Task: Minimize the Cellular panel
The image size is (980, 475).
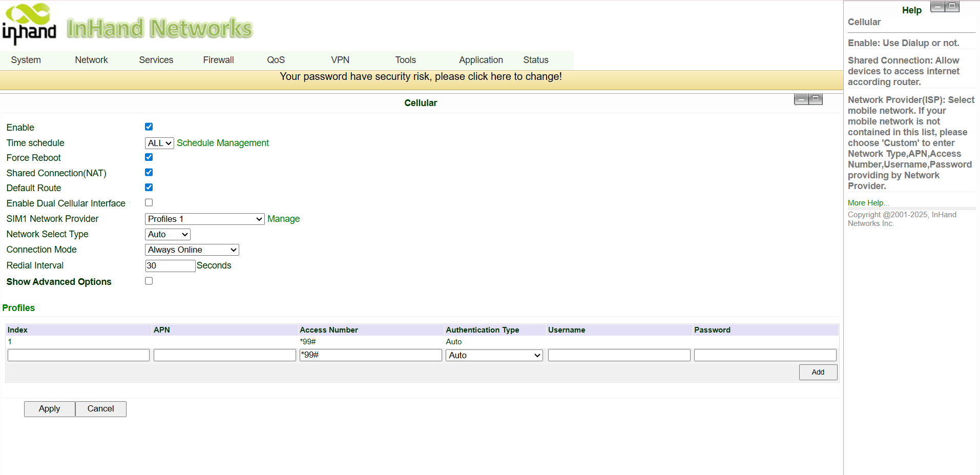Action: pos(801,99)
